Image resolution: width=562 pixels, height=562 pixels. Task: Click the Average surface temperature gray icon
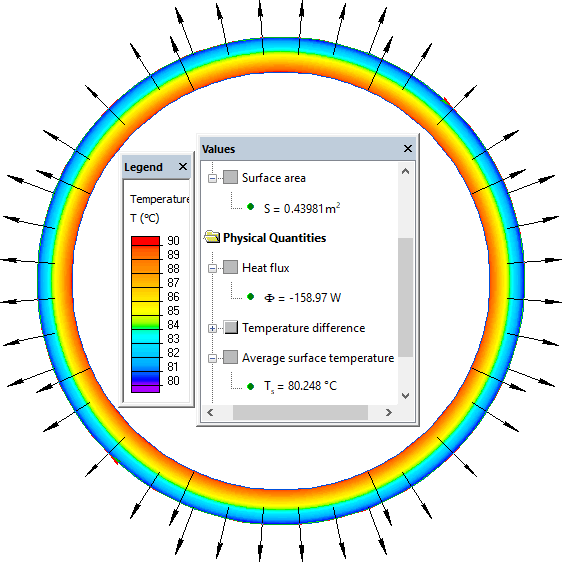click(230, 357)
